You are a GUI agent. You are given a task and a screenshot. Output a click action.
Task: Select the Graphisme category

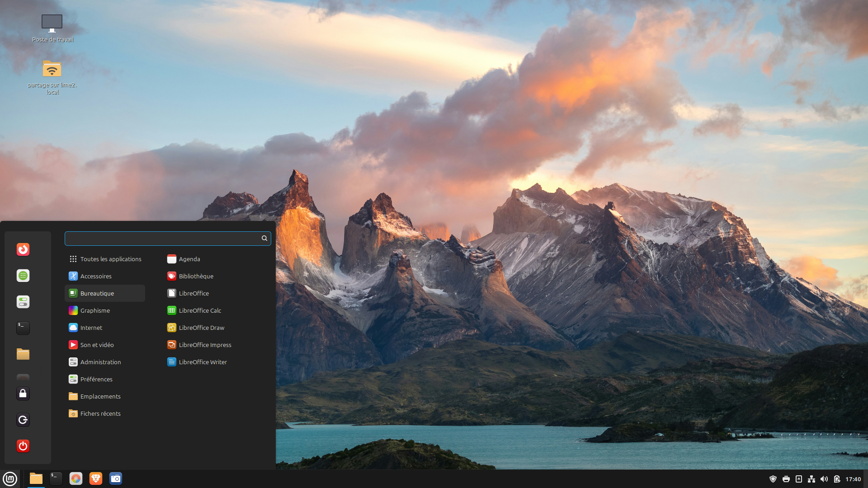click(95, 310)
